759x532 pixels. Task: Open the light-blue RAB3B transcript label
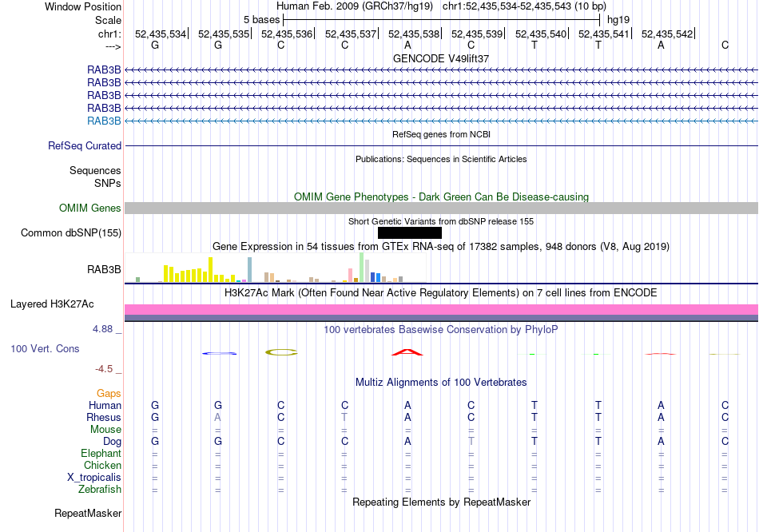104,121
